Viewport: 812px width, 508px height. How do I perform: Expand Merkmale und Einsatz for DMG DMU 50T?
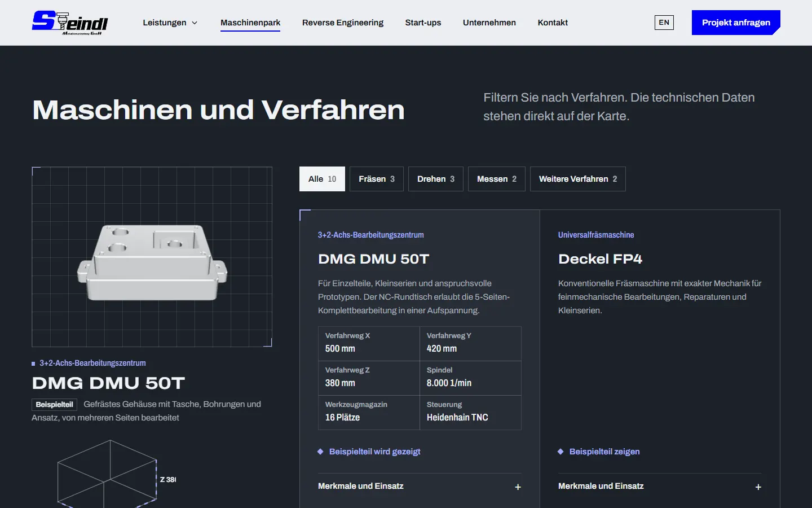click(x=420, y=486)
